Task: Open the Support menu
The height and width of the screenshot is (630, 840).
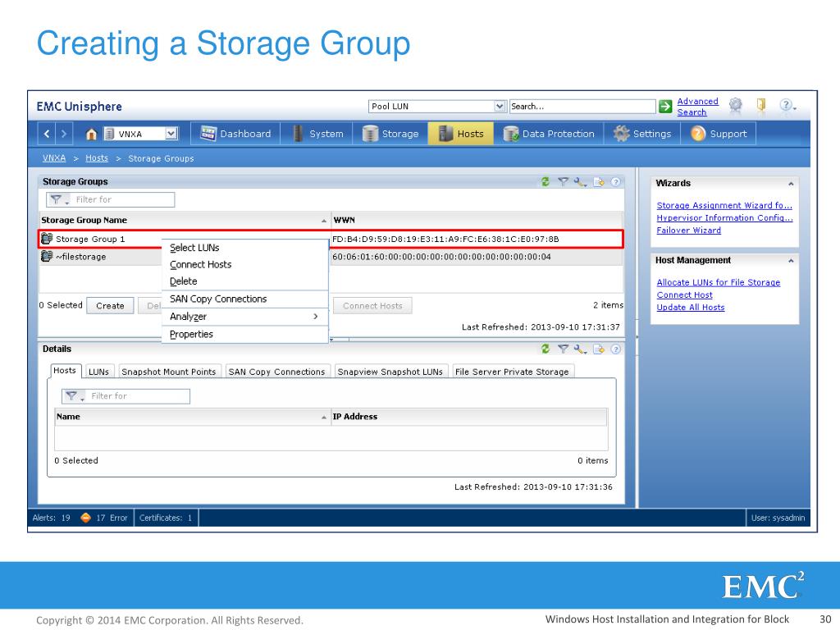Action: tap(719, 134)
